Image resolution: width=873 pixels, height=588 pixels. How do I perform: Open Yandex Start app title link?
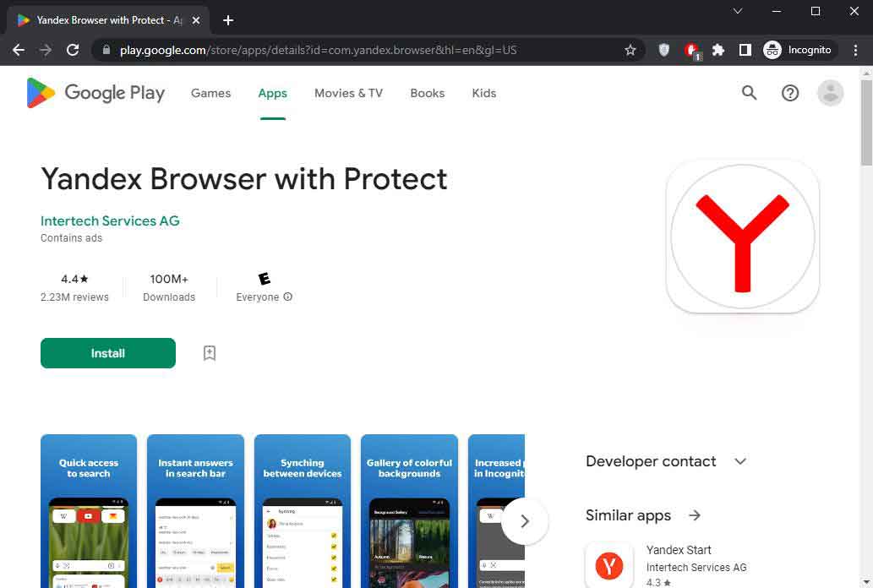click(679, 550)
